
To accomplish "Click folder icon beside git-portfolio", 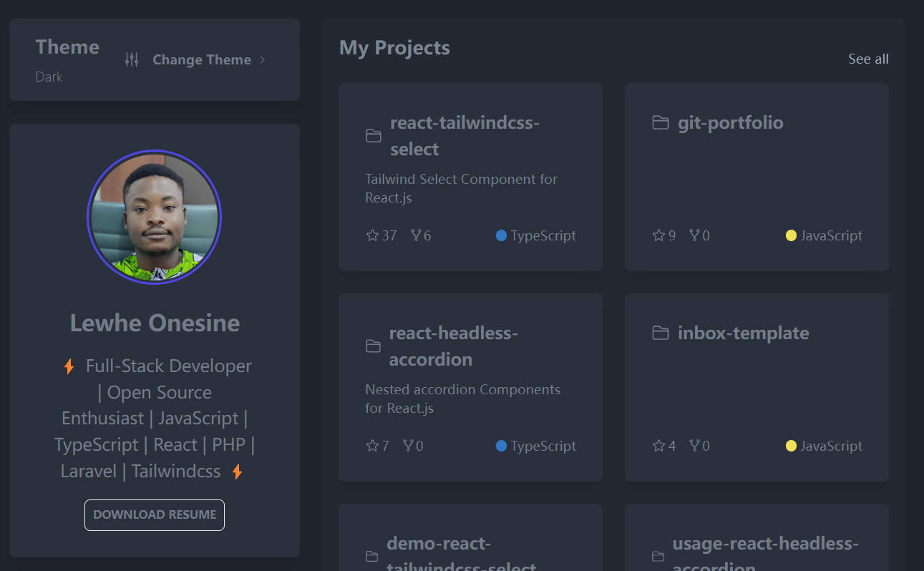I will [x=660, y=123].
